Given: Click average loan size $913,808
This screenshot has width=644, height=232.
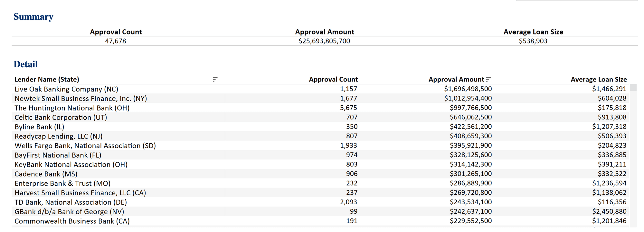Looking at the screenshot, I should coord(612,117).
